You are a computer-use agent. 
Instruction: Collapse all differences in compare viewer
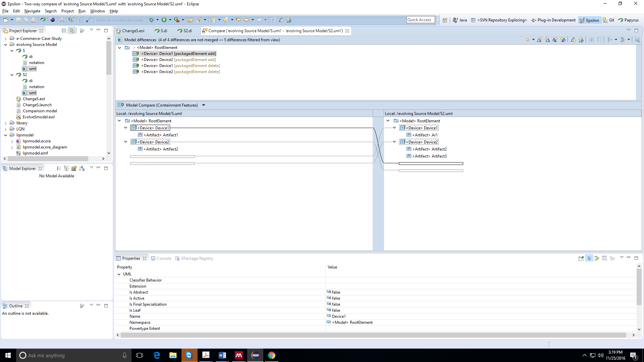coord(599,40)
